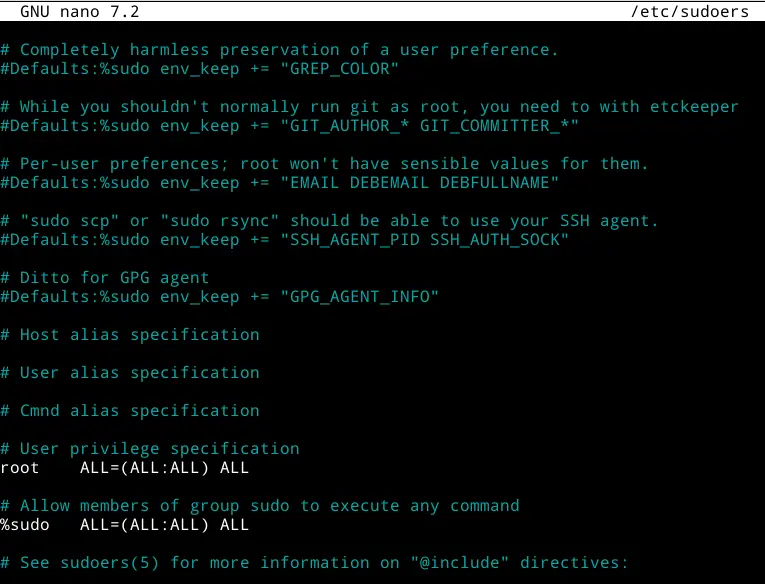
Task: Click the Cmnd alias specification comment
Action: point(130,411)
